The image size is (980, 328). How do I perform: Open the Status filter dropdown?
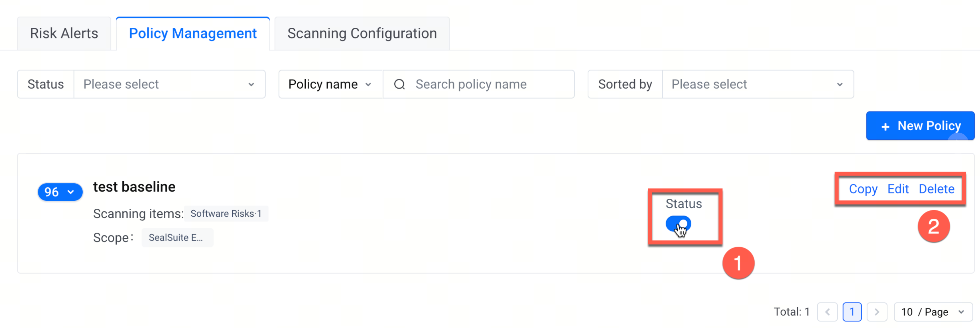click(x=169, y=84)
